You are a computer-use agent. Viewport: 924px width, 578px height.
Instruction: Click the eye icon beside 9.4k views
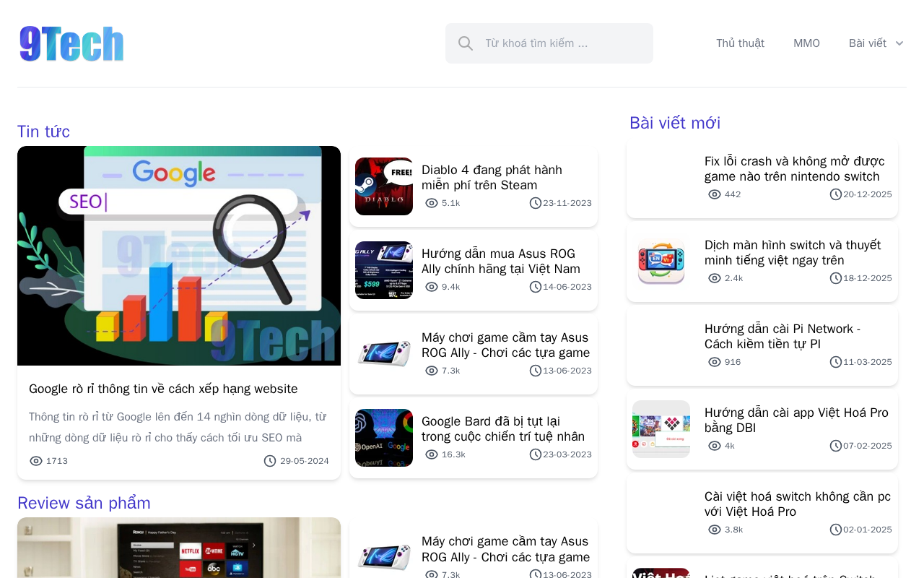click(432, 287)
